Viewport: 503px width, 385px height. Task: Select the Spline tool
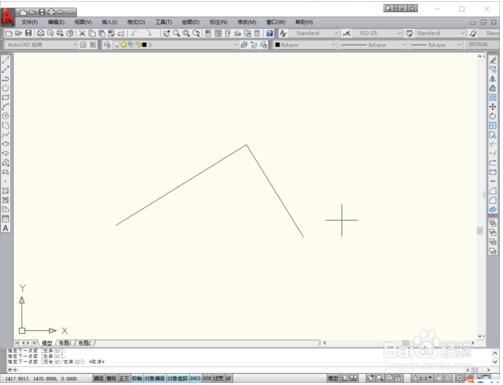[6, 135]
